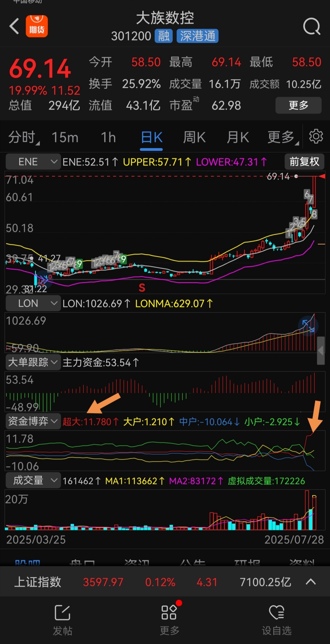Tap the MA1:113662 volume average

[135, 481]
